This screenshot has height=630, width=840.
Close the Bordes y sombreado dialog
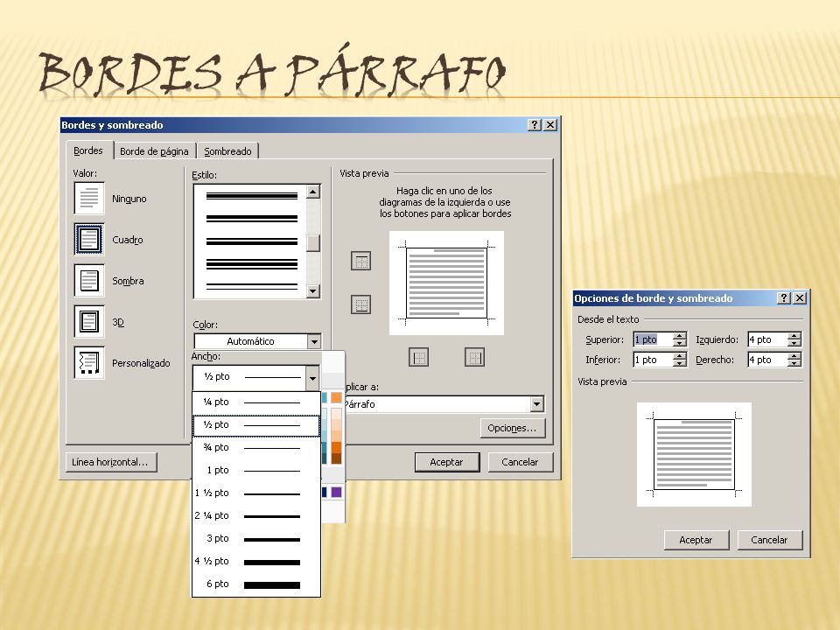[550, 125]
